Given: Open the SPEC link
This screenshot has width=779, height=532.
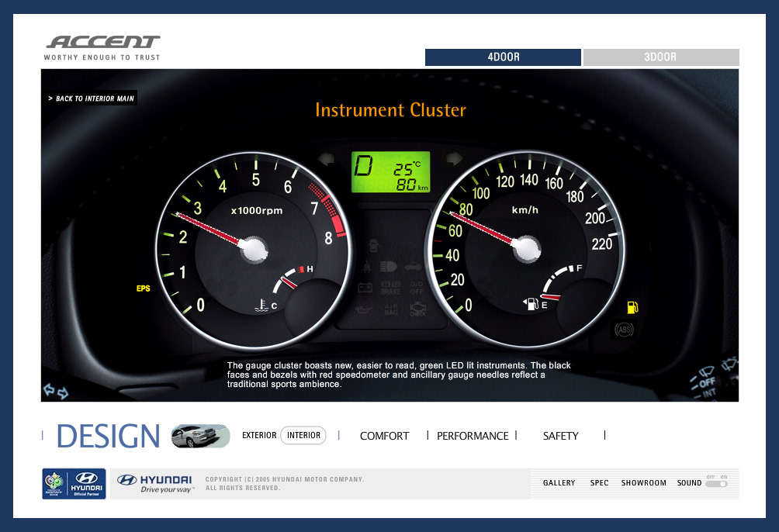Looking at the screenshot, I should point(599,483).
